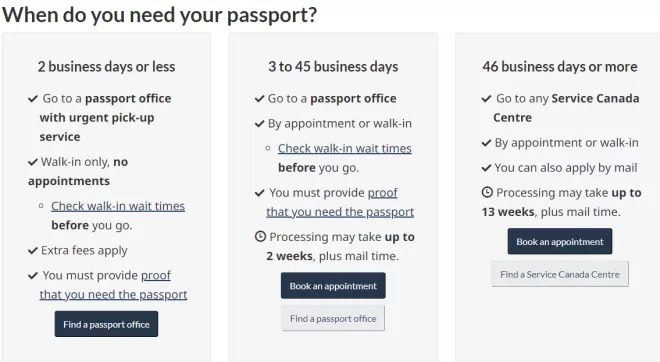Image resolution: width=660 pixels, height=362 pixels.
Task: Select the 46 business days or more heading
Action: [x=560, y=67]
